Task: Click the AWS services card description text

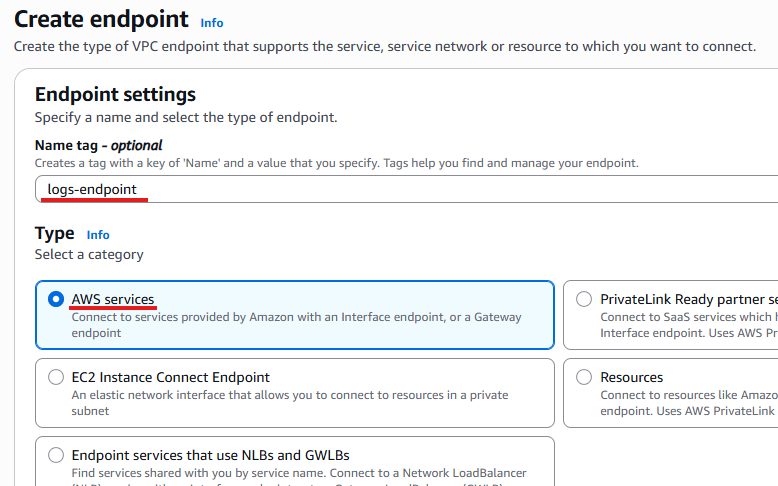Action: point(296,325)
